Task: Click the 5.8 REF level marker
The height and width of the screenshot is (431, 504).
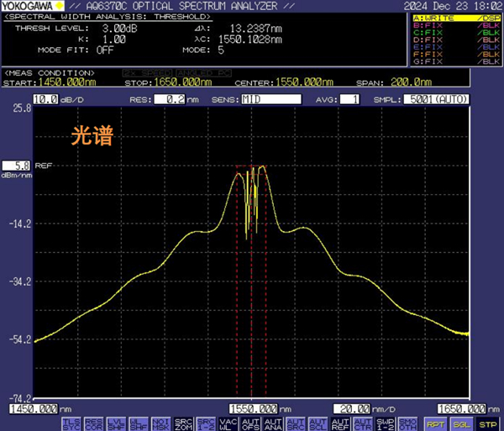Action: 18,166
